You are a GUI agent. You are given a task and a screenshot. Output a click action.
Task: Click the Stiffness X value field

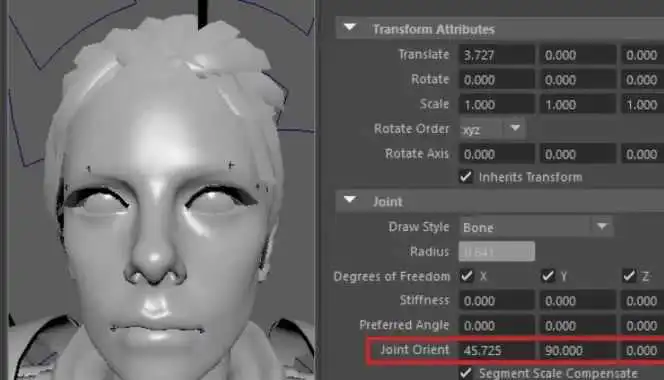pyautogui.click(x=496, y=301)
